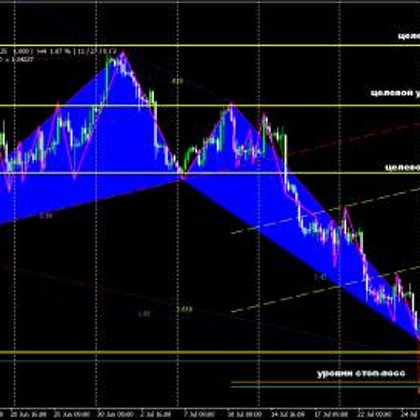Click the '30 Jun 00:00' date on time axis
This screenshot has width=420, height=420.
point(115,414)
